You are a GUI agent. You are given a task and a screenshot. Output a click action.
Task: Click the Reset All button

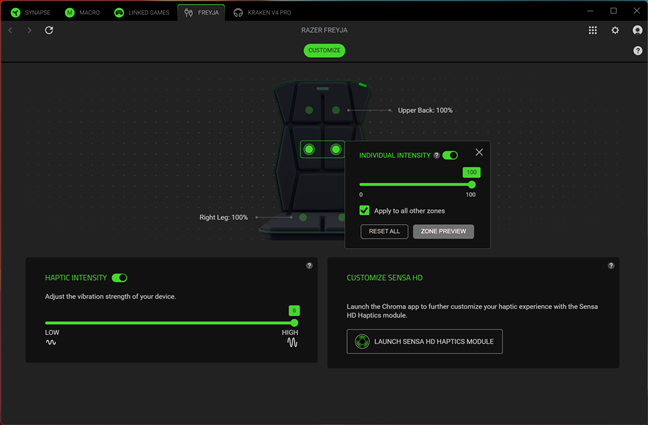pos(384,232)
